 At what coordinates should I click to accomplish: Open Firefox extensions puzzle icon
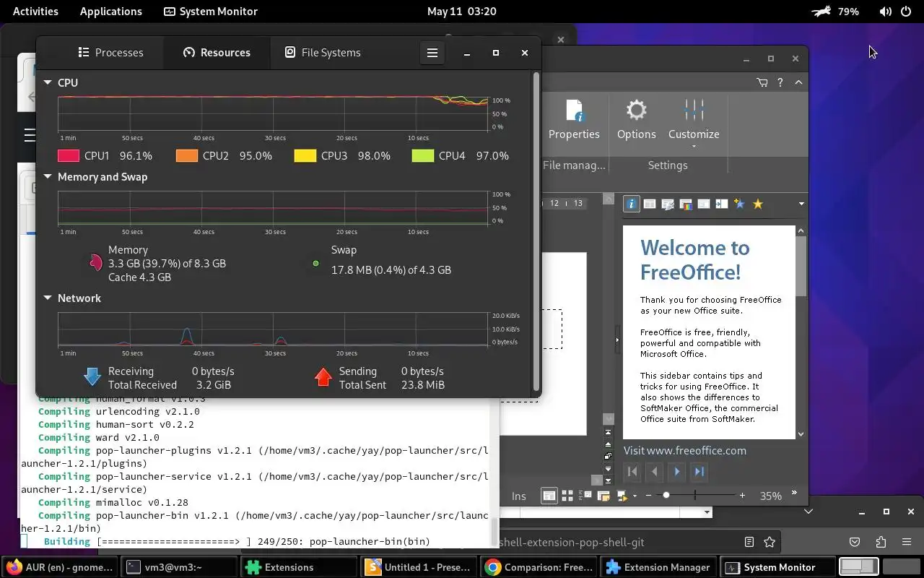click(x=881, y=542)
